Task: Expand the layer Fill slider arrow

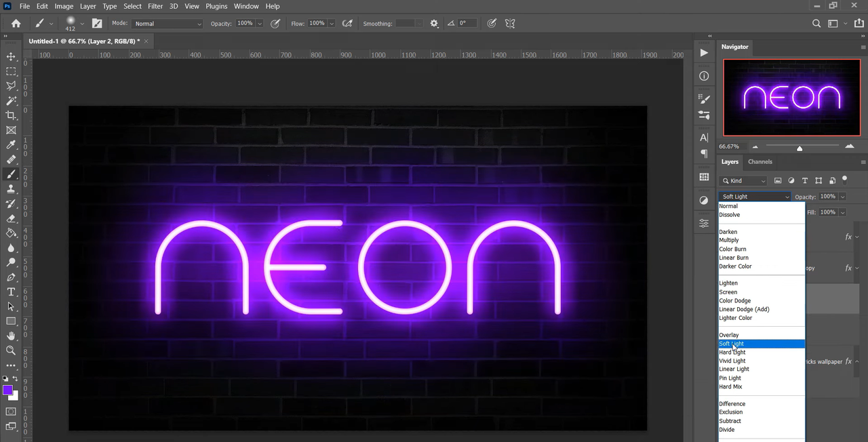Action: click(842, 212)
